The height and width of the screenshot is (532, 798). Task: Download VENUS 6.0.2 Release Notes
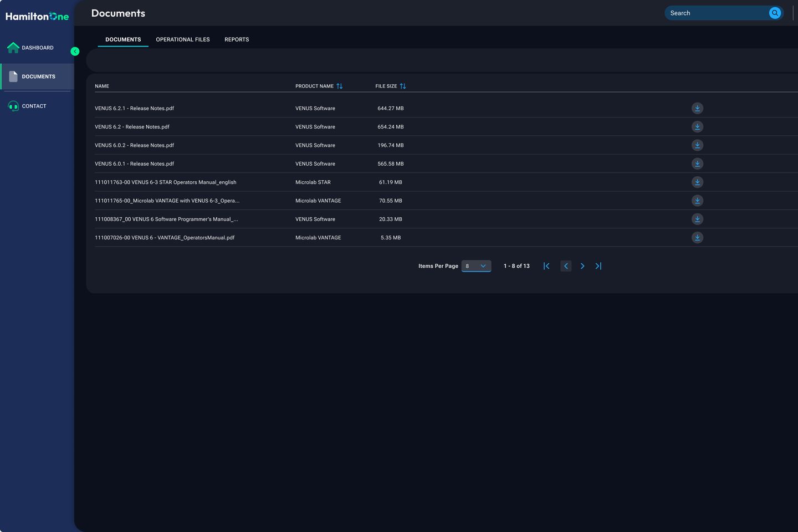[697, 145]
